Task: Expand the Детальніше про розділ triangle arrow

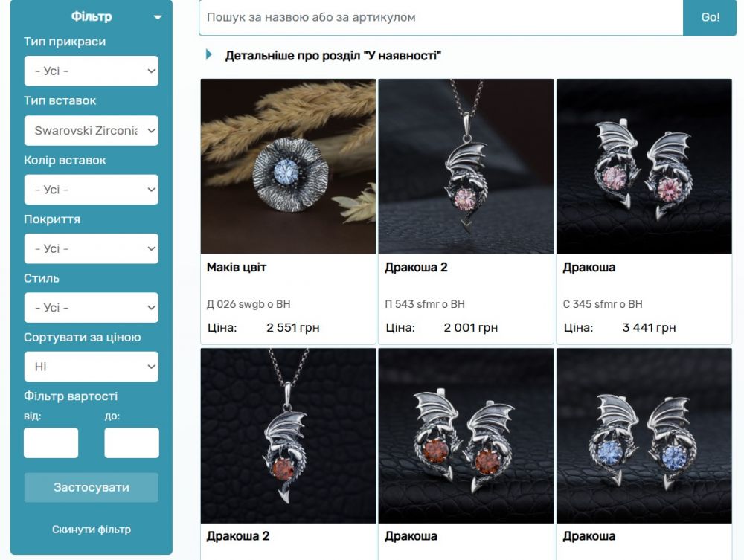Action: point(209,54)
